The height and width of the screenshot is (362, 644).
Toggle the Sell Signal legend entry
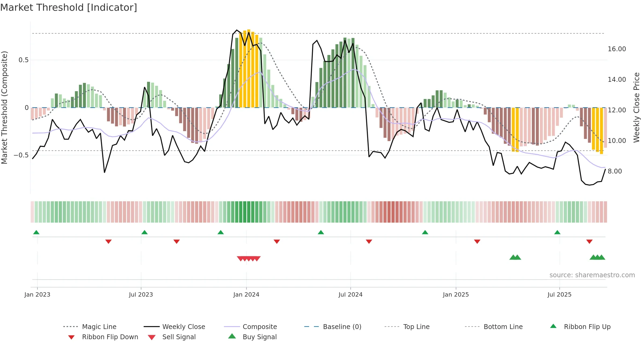pos(172,337)
